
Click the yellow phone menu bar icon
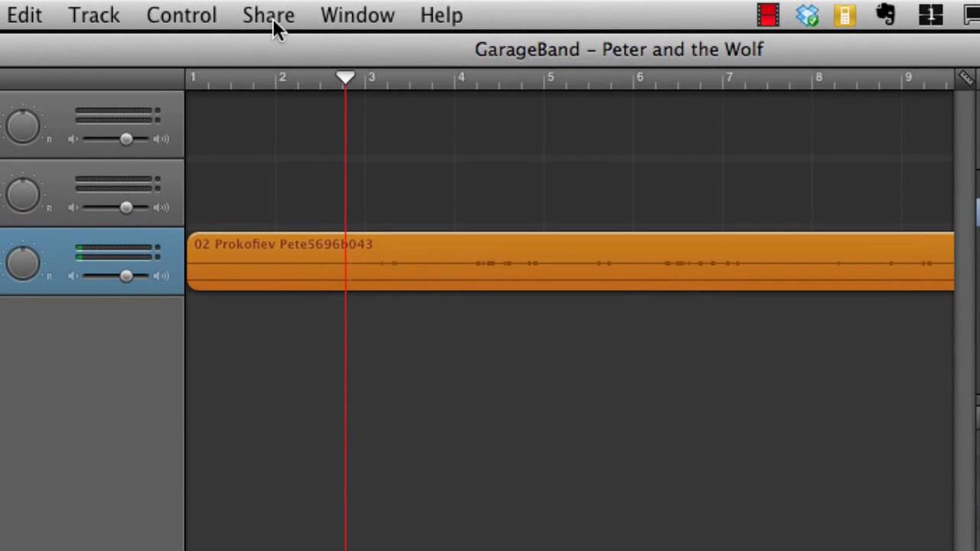845,15
